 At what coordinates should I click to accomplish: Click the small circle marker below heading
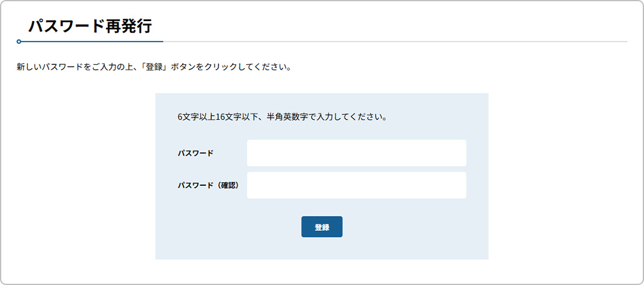pyautogui.click(x=19, y=41)
